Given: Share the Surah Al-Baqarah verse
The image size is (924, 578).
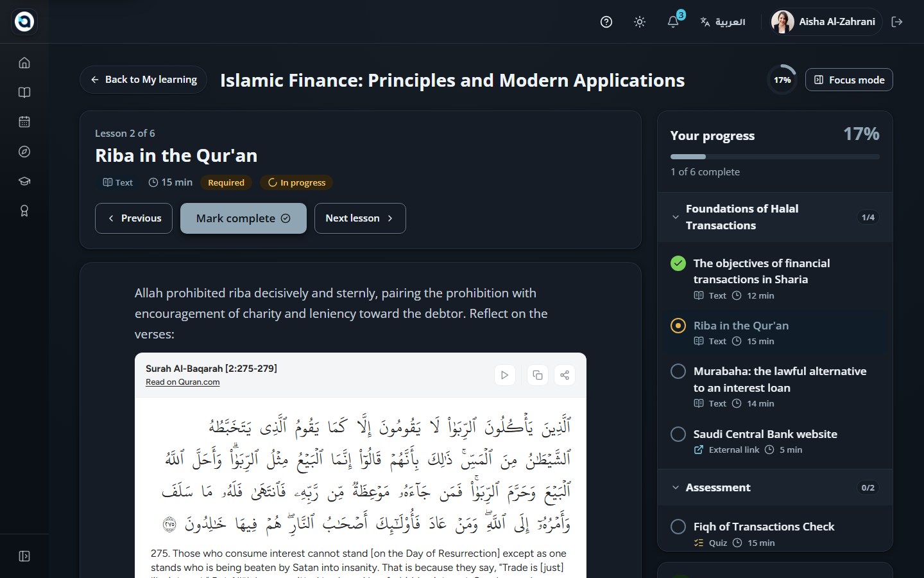Looking at the screenshot, I should [x=565, y=375].
